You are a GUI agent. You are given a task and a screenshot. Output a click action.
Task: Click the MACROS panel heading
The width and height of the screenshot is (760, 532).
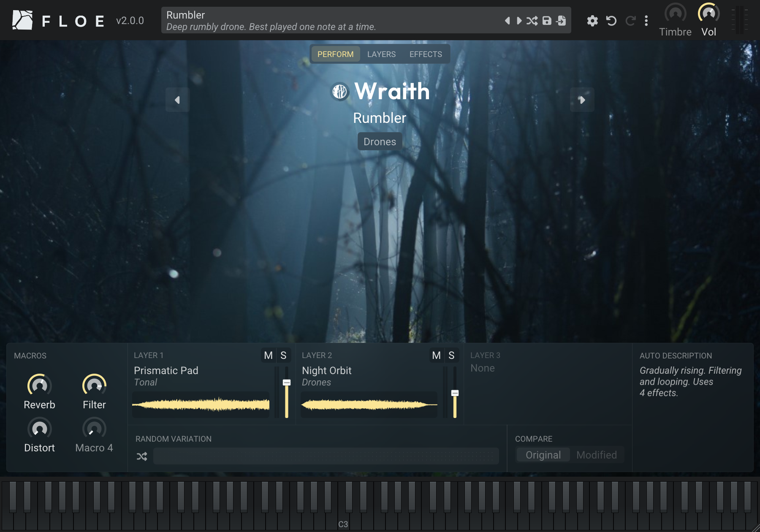click(x=30, y=356)
